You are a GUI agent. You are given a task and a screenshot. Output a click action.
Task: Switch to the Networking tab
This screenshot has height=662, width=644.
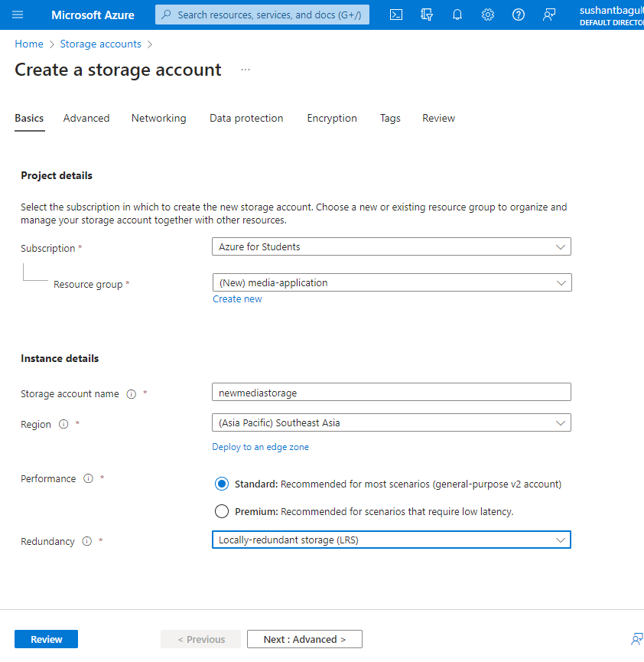tap(158, 119)
